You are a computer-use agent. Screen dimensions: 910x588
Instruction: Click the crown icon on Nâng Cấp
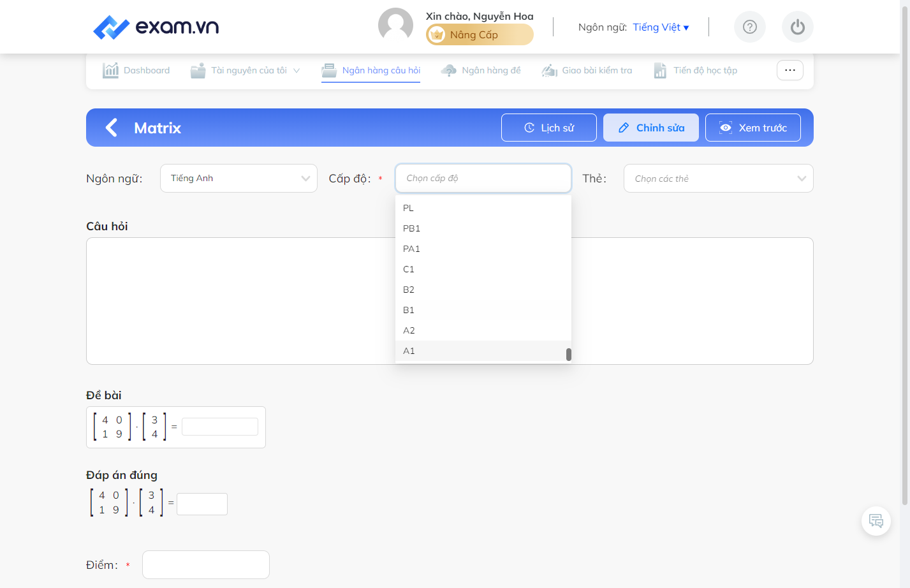tap(437, 35)
